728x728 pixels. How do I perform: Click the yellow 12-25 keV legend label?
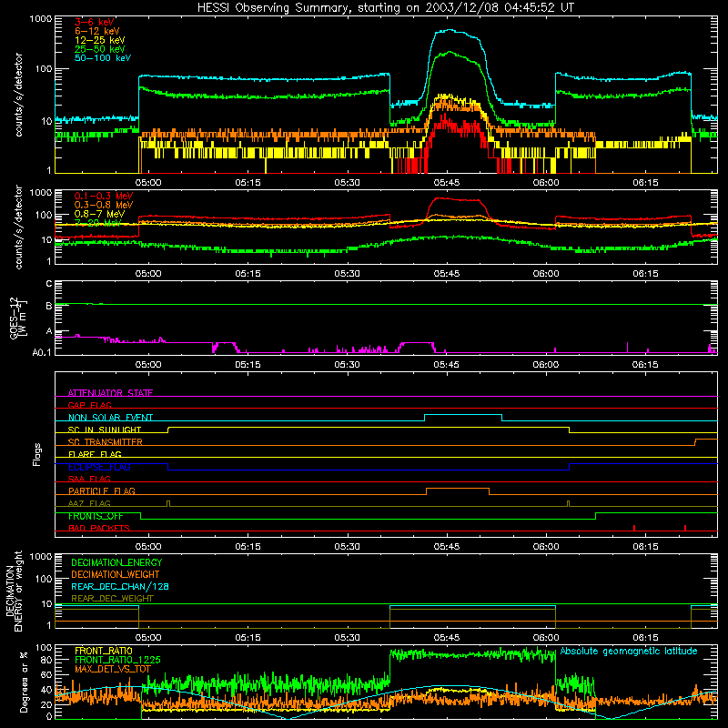pyautogui.click(x=100, y=40)
